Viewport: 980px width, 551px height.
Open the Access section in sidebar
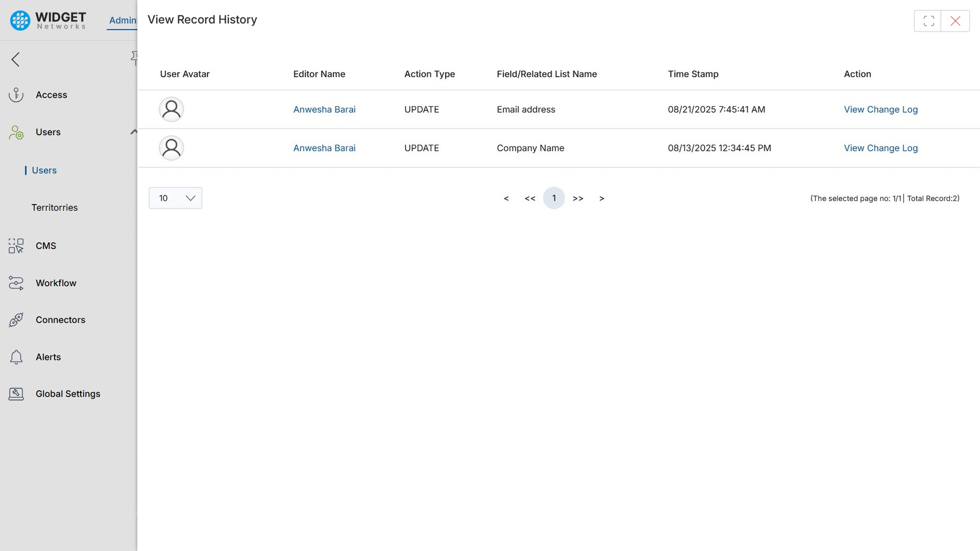pos(51,95)
